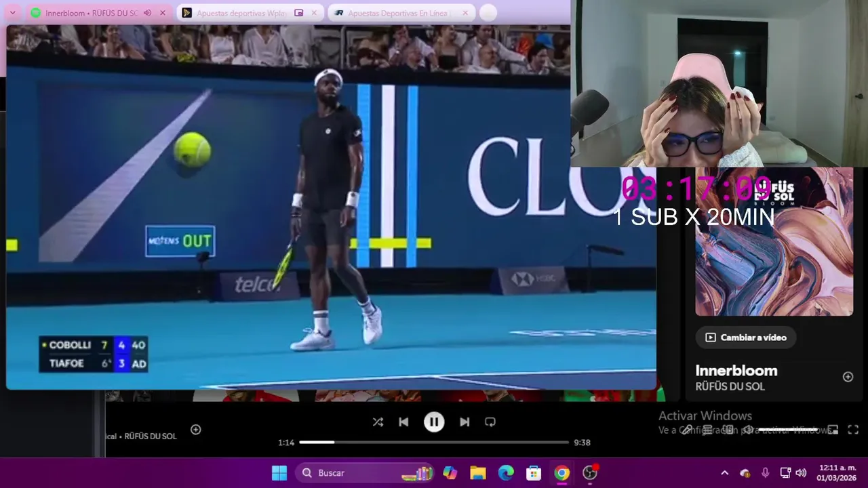Open the Spotify queue icon

[707, 430]
